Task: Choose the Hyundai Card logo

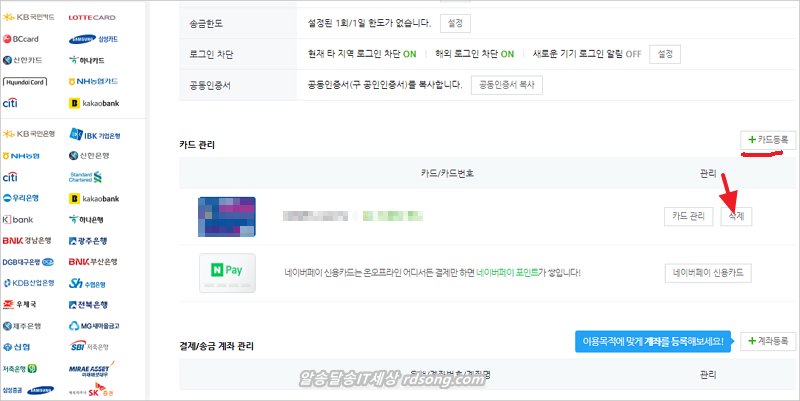Action: pos(26,82)
